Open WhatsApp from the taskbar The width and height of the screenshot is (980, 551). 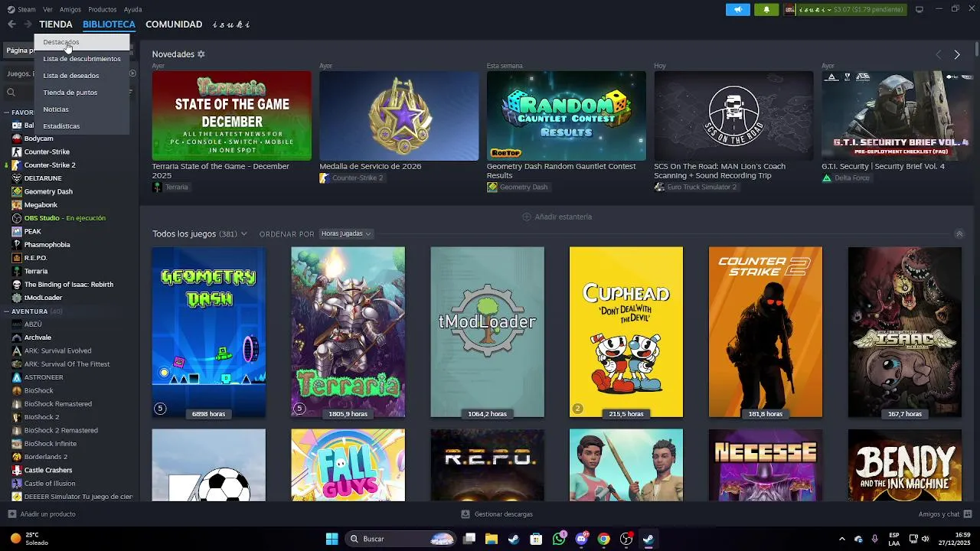pos(559,539)
